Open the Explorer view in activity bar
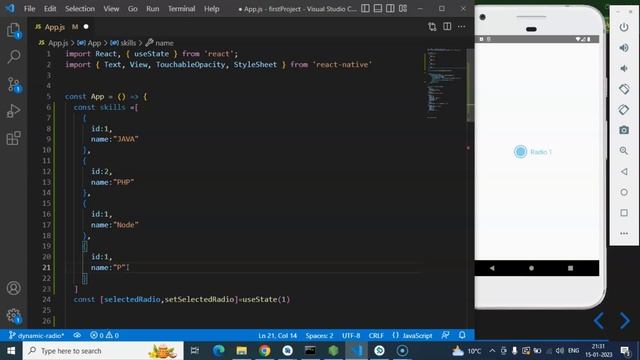 [13, 30]
